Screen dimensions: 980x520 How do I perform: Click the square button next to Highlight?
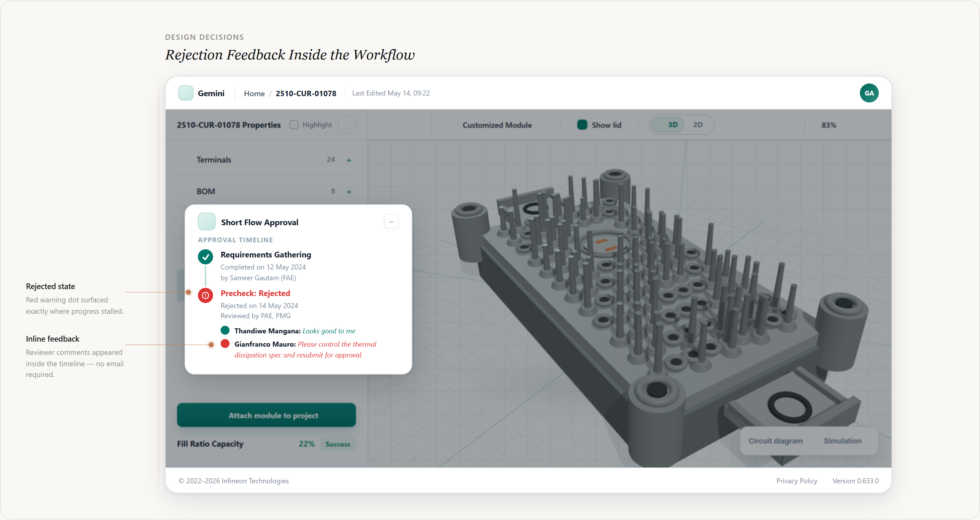tap(347, 125)
